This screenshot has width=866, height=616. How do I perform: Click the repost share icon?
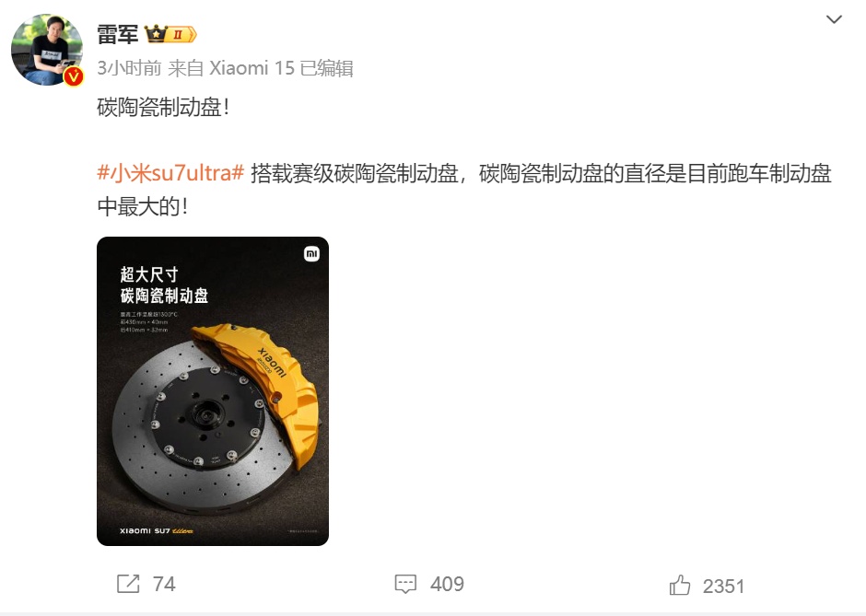click(128, 584)
